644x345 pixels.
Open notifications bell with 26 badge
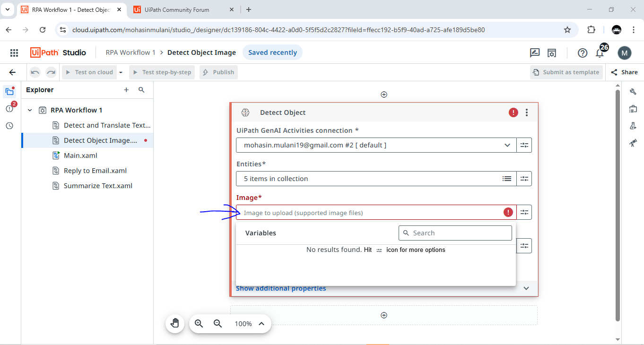pyautogui.click(x=600, y=53)
